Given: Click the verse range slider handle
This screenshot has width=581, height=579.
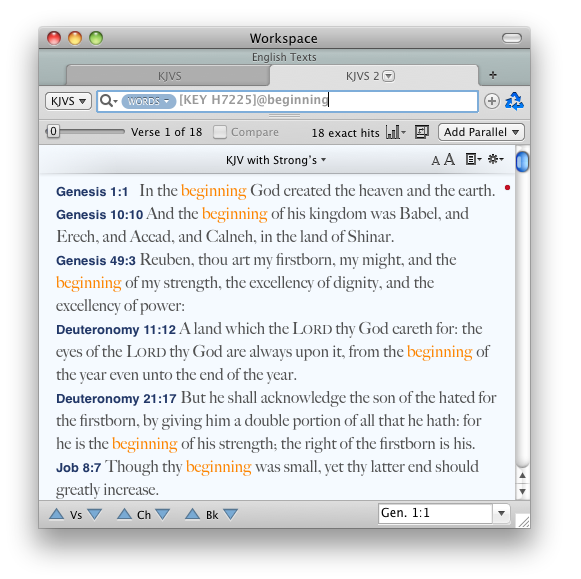Looking at the screenshot, I should coord(53,131).
